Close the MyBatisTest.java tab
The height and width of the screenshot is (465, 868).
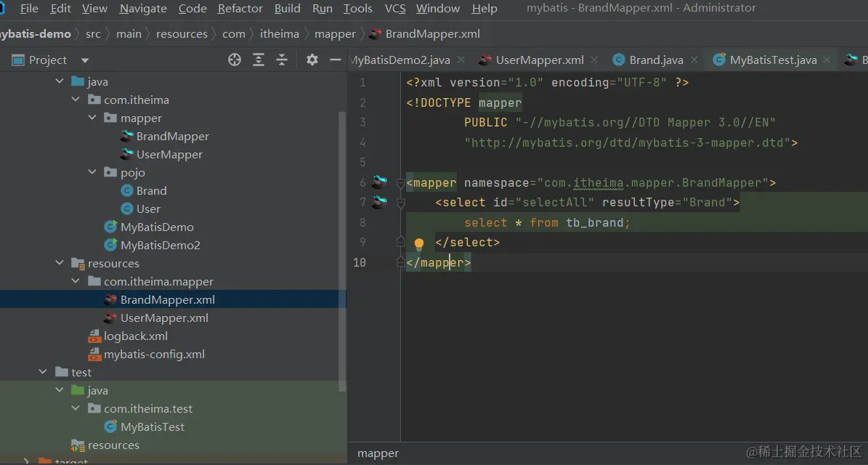827,60
